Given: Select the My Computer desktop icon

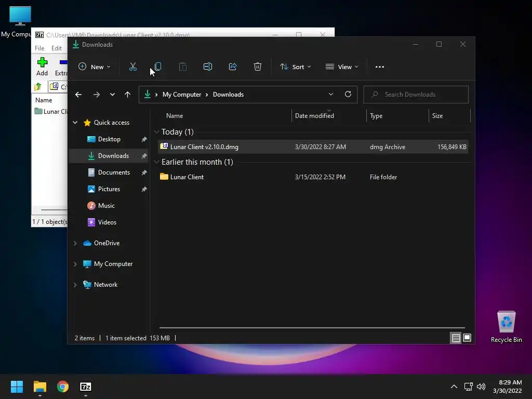Looking at the screenshot, I should 20,22.
